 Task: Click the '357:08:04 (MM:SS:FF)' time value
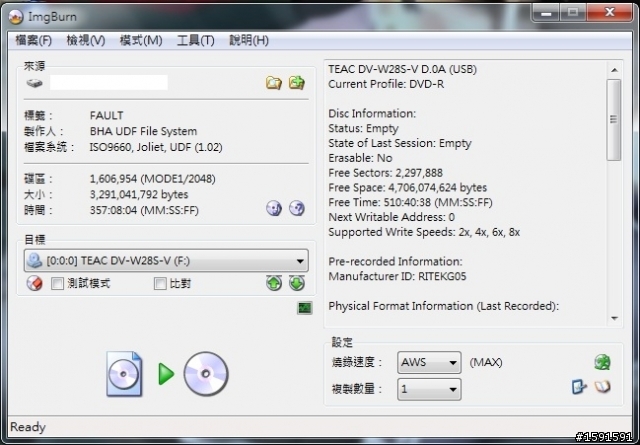144,210
